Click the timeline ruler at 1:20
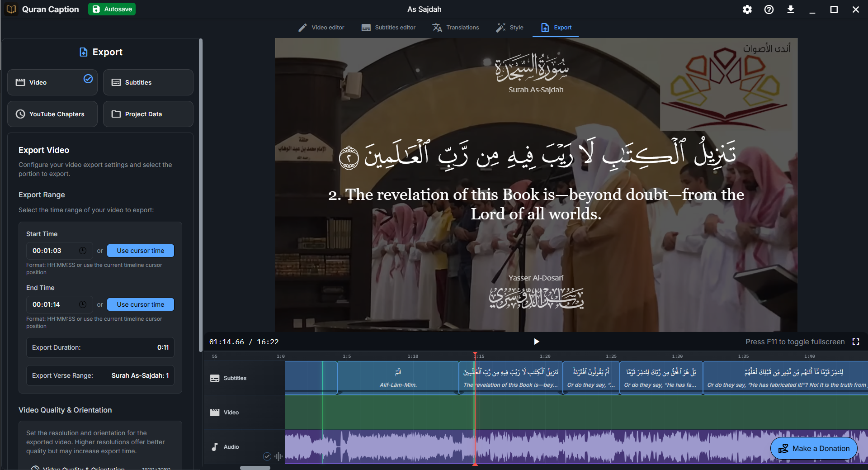This screenshot has width=868, height=470. (x=545, y=356)
